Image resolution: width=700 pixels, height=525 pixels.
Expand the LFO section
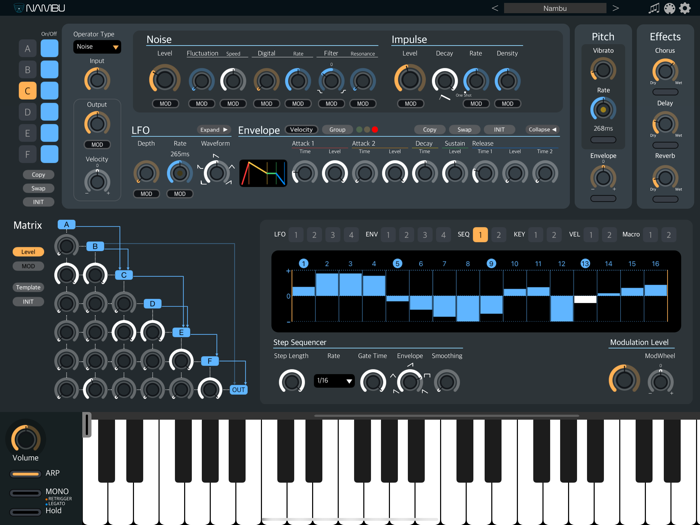click(214, 129)
